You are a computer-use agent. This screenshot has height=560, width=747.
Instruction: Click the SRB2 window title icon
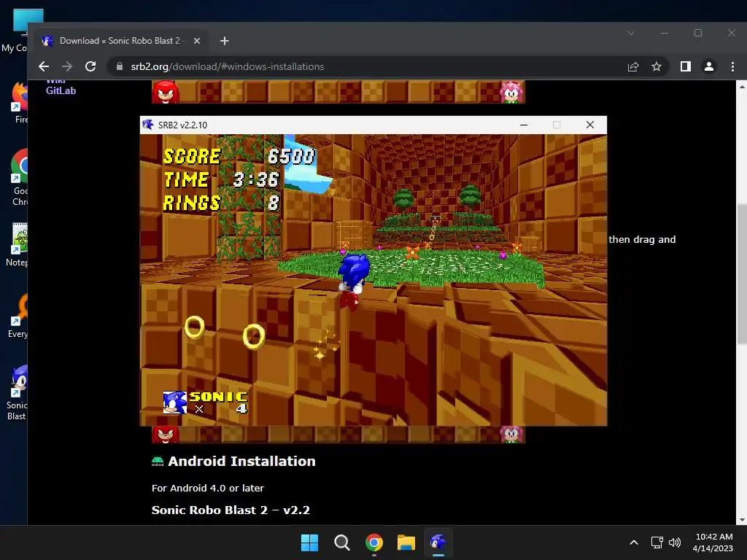(x=147, y=125)
